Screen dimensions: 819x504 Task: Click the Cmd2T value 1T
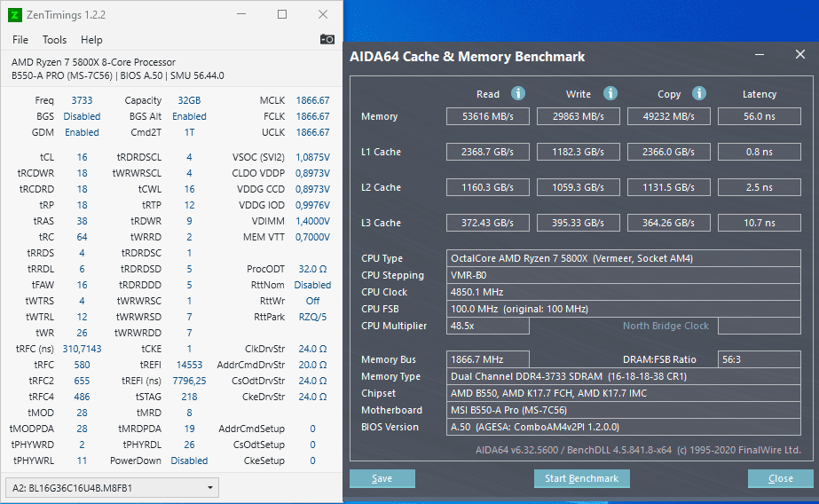[189, 132]
